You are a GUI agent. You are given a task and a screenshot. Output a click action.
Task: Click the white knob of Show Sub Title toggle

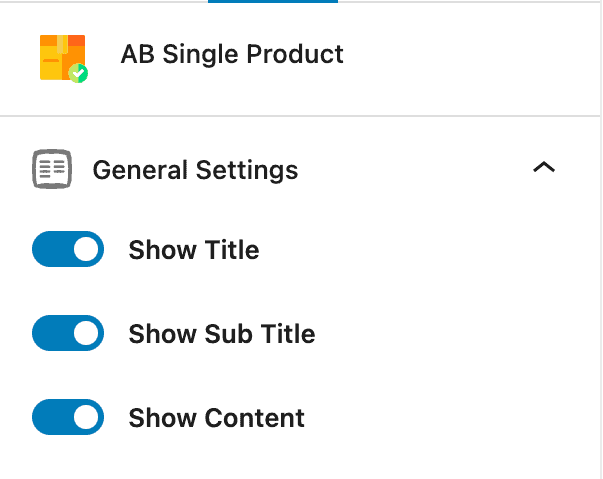click(86, 333)
